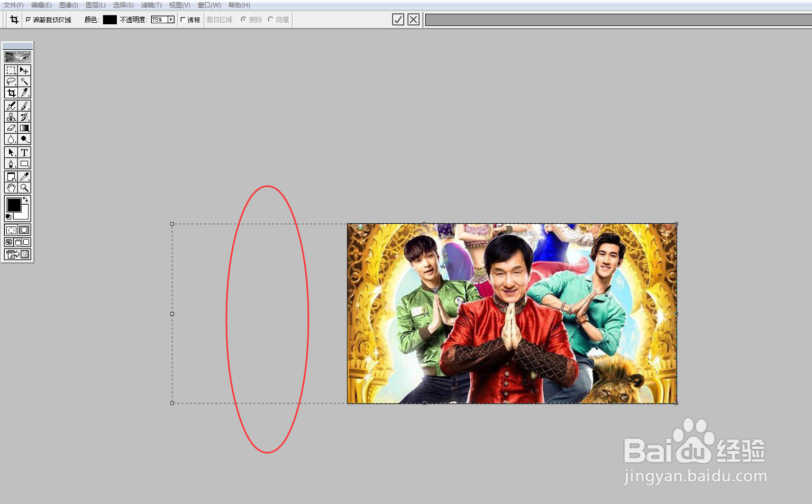Select the Gradient tool
The width and height of the screenshot is (812, 504).
(24, 128)
